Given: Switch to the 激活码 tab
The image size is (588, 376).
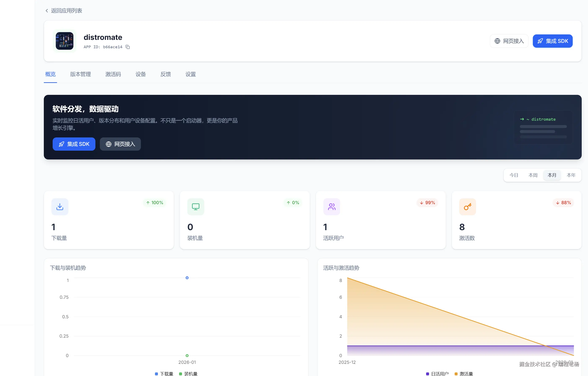Looking at the screenshot, I should [113, 74].
